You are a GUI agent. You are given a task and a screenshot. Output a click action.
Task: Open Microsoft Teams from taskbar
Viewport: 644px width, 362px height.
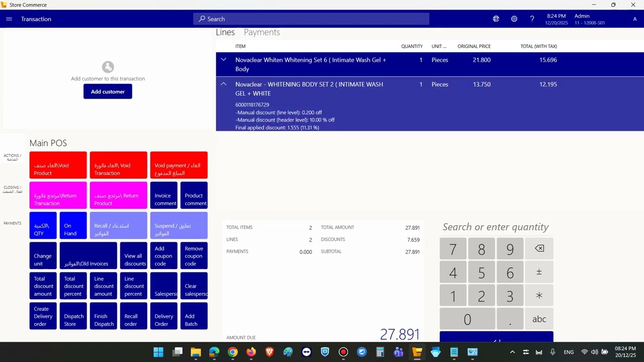click(x=398, y=352)
